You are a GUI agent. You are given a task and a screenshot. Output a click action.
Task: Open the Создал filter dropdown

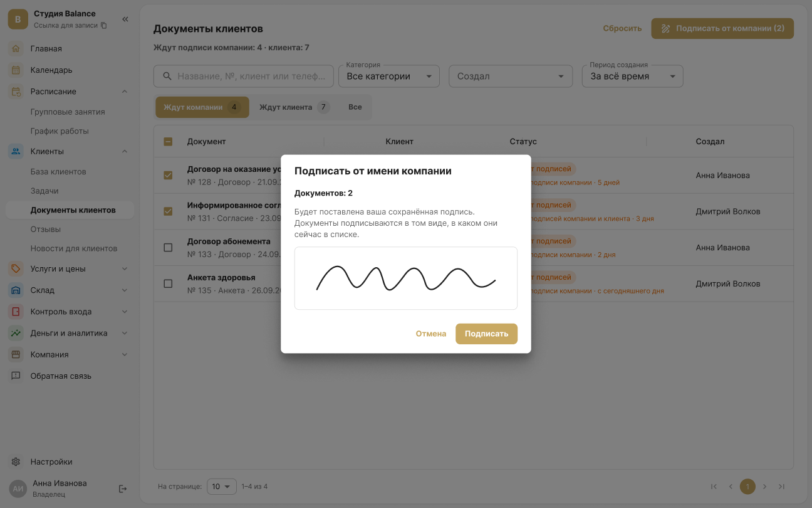pos(511,76)
